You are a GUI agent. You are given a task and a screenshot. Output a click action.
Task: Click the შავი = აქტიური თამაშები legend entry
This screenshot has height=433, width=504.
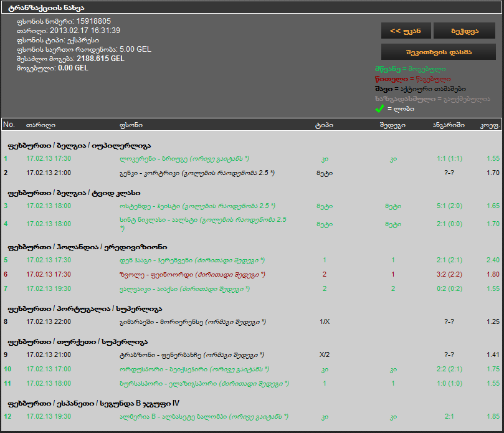(420, 88)
